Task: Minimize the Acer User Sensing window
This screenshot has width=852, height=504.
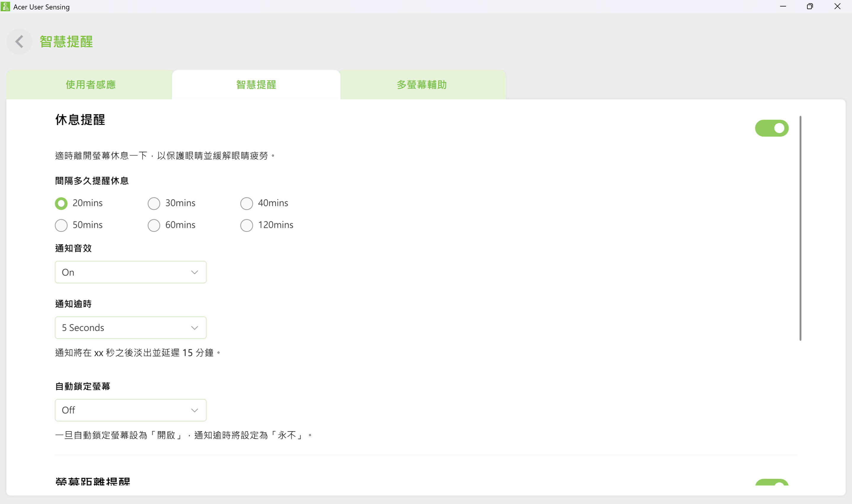Action: click(783, 7)
